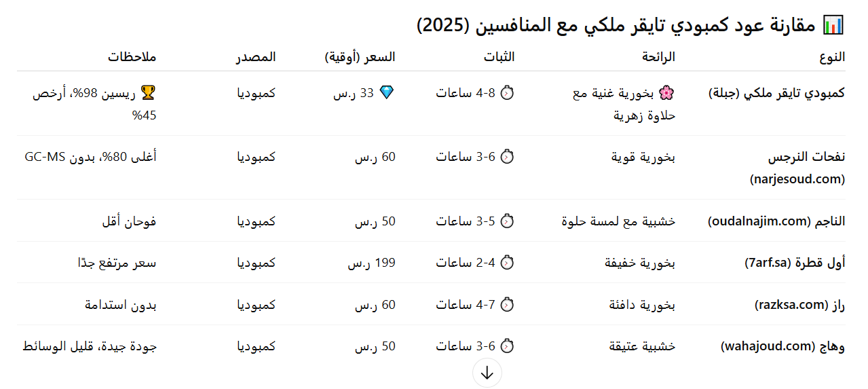868x389 pixels.
Task: Click the ملاحظات column header
Action: coord(132,57)
